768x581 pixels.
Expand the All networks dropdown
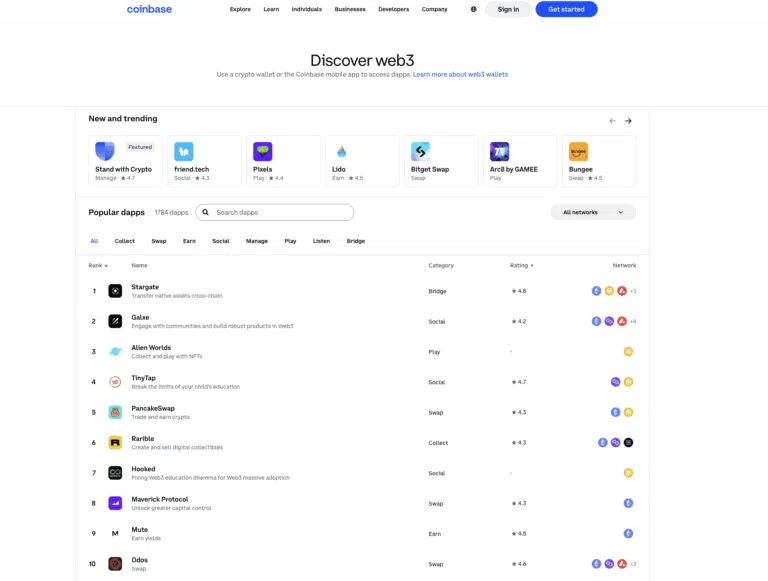click(593, 212)
